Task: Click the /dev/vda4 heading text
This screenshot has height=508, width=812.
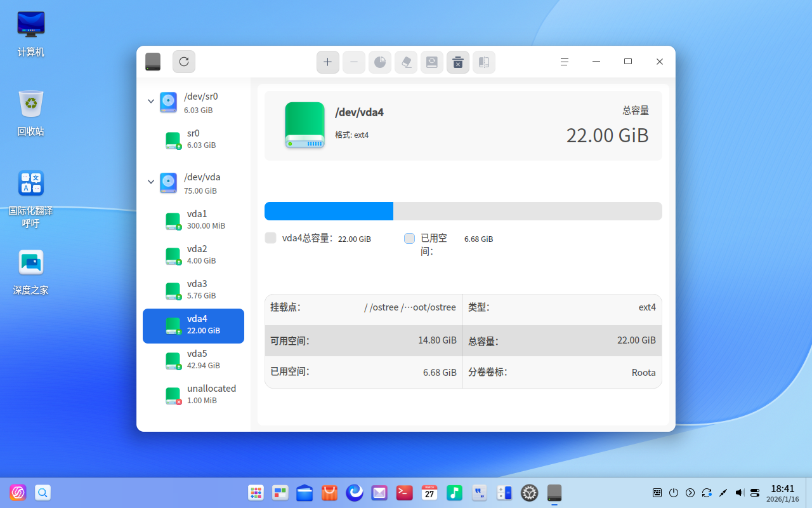Action: 359,112
